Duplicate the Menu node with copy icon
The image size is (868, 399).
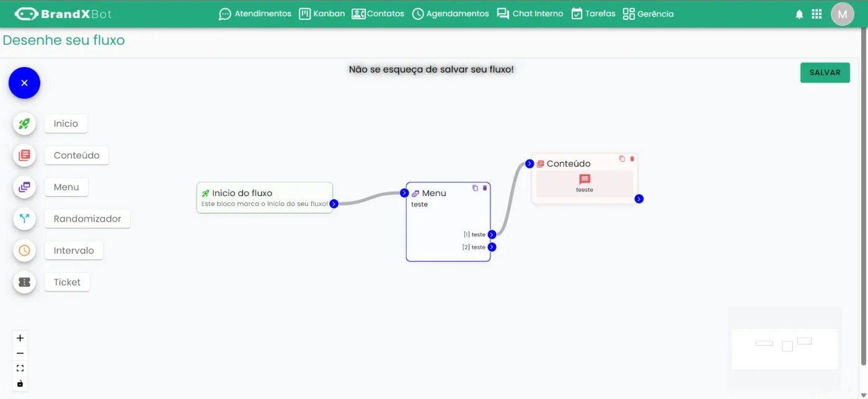point(476,188)
